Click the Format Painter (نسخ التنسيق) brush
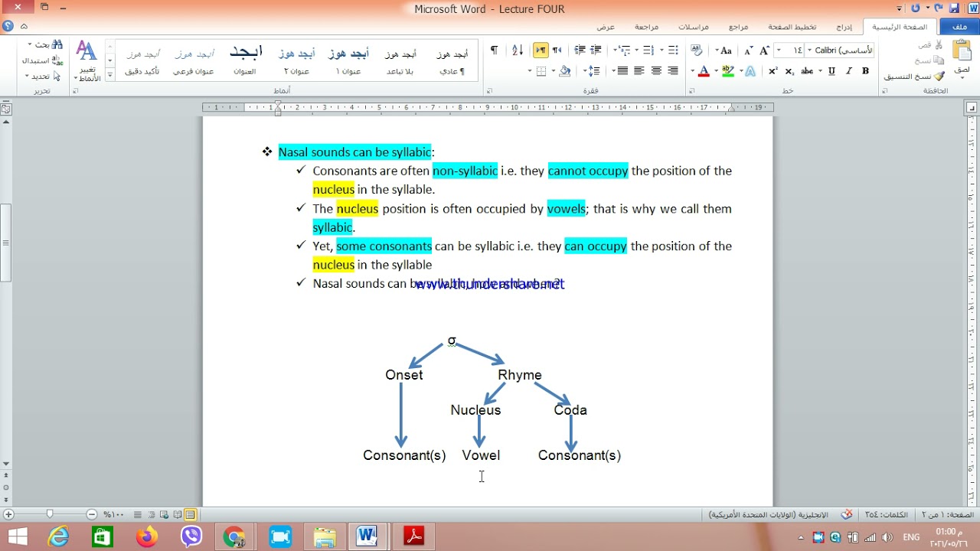 [939, 76]
